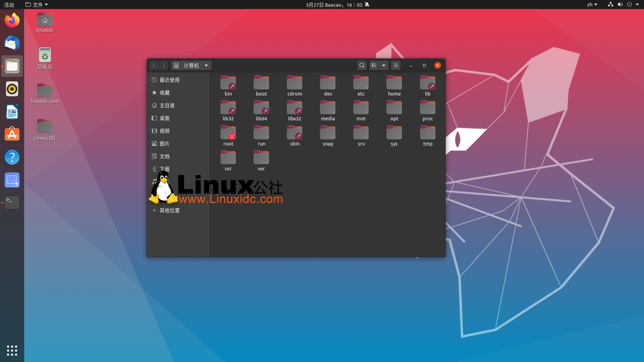Select 主目录 in the sidebar
Screen dimensions: 644x362
(167, 105)
